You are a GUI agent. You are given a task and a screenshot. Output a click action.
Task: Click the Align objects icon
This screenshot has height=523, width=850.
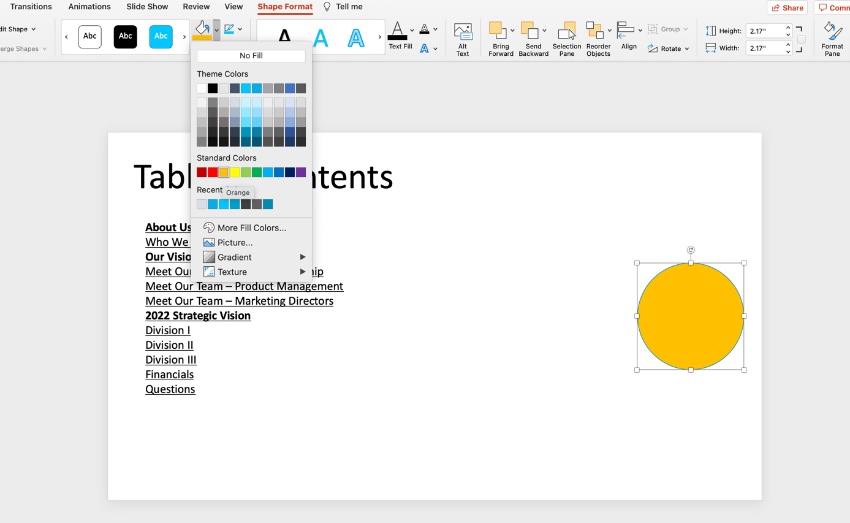626,30
